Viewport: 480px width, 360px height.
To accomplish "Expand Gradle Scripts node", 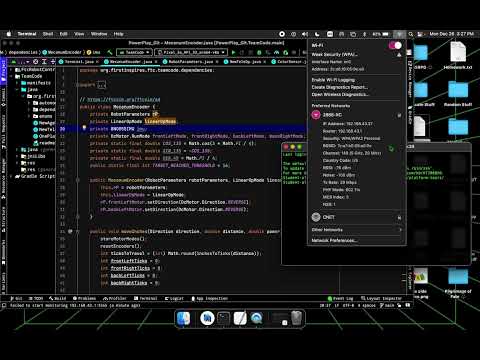I will pos(12,176).
